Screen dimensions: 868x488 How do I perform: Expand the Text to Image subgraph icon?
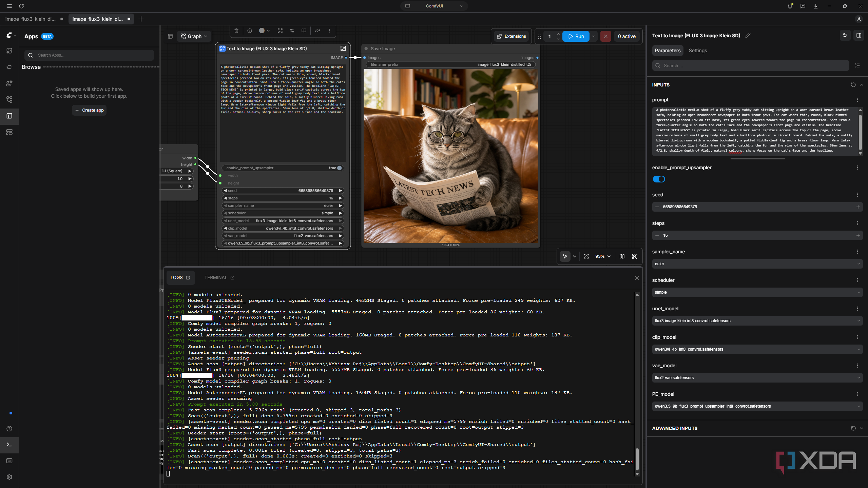click(343, 48)
